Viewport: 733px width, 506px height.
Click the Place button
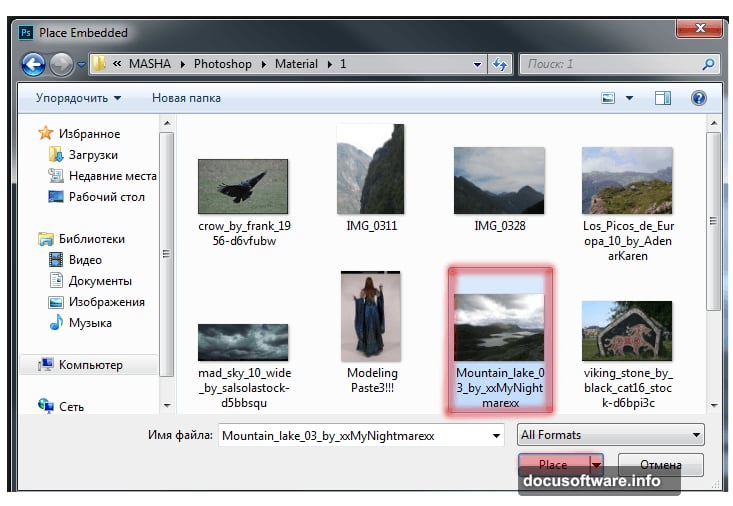click(553, 465)
